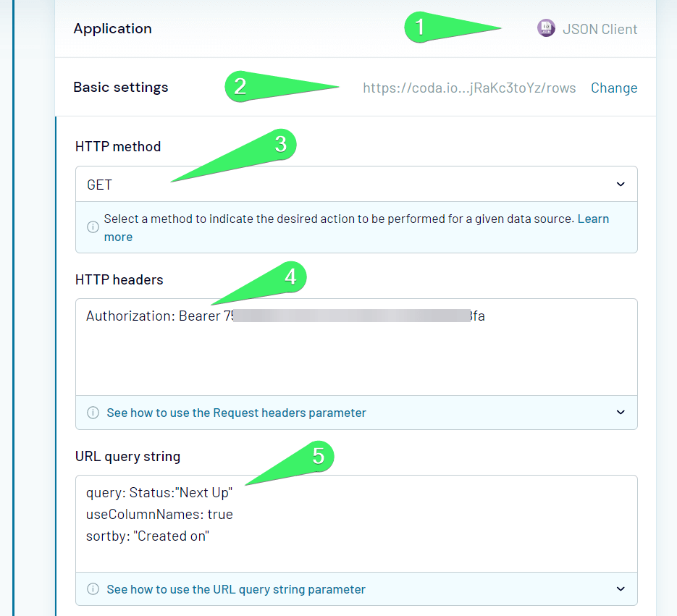This screenshot has height=616, width=677.
Task: Expand the URL query string parameter help chevron
Action: point(621,588)
